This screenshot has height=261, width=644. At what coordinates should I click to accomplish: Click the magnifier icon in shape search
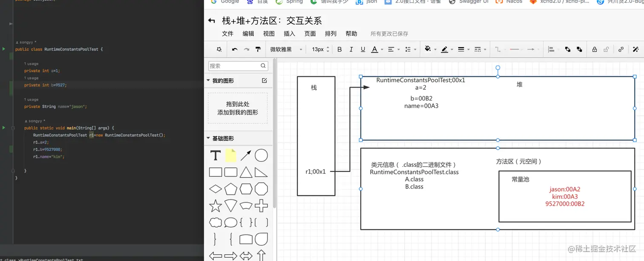[264, 66]
